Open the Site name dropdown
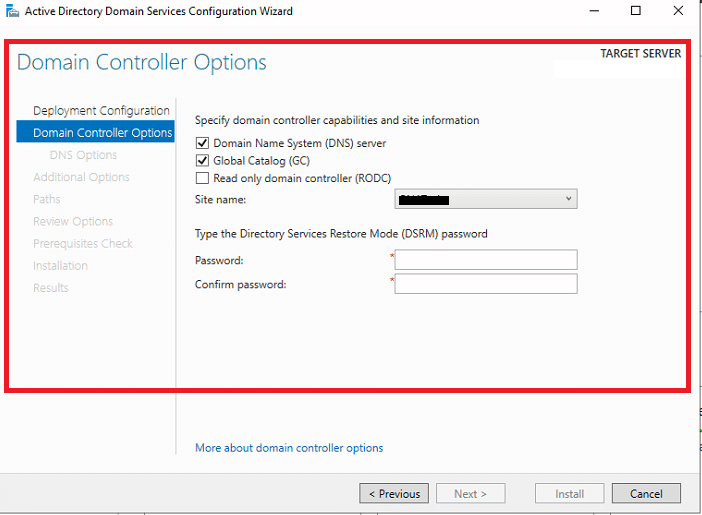Image resolution: width=702 pixels, height=515 pixels. pyautogui.click(x=486, y=199)
